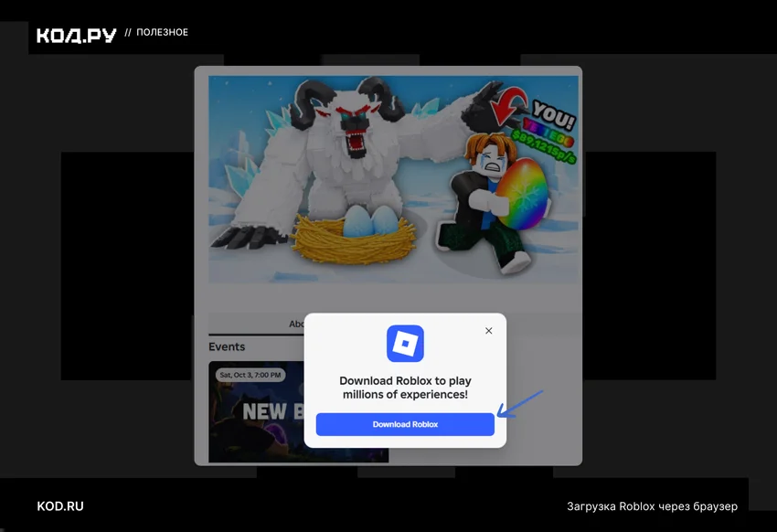This screenshot has width=777, height=532.
Task: Open the About tab
Action: coord(296,324)
